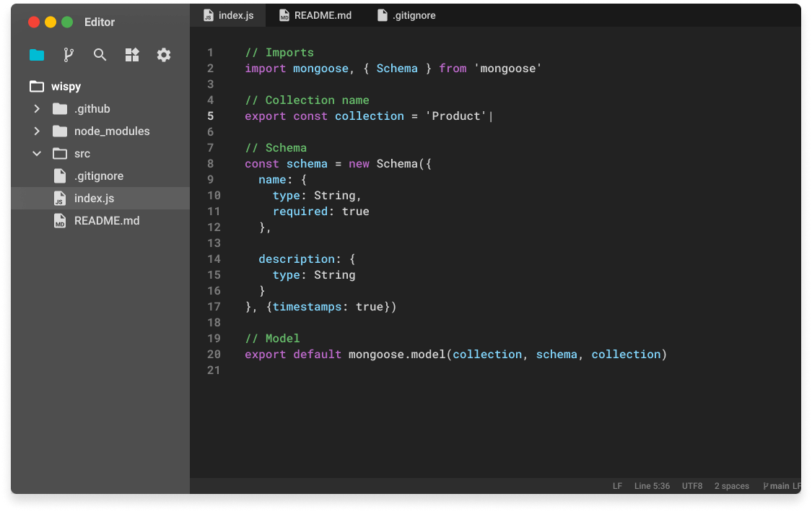This screenshot has width=812, height=512.
Task: Click the UTF8 encoding indicator
Action: [692, 486]
